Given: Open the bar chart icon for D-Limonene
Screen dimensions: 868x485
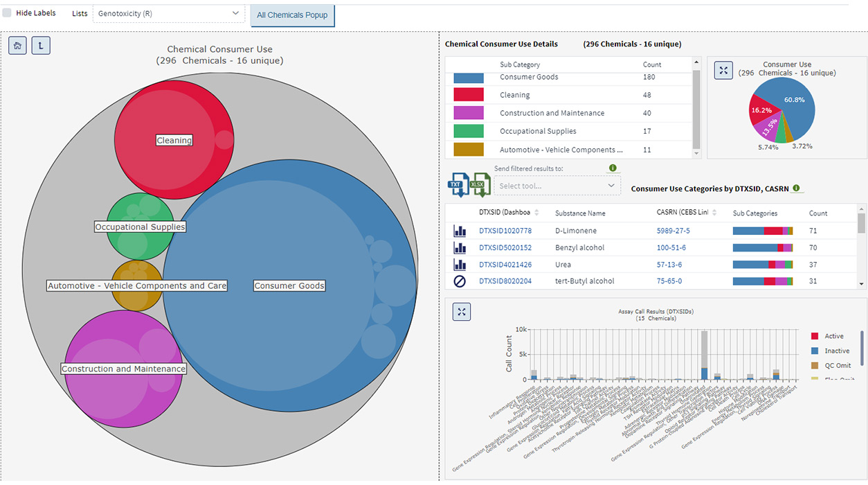Looking at the screenshot, I should [460, 231].
